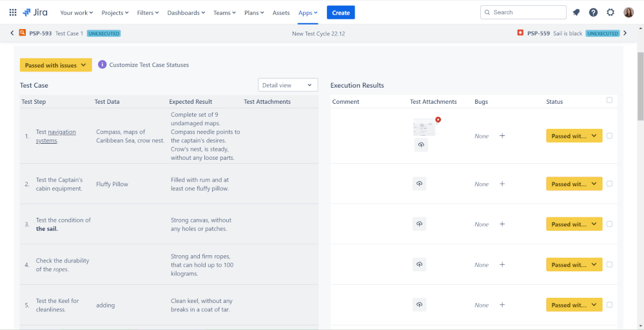This screenshot has width=644, height=330.
Task: Open the help question mark icon
Action: pos(593,12)
